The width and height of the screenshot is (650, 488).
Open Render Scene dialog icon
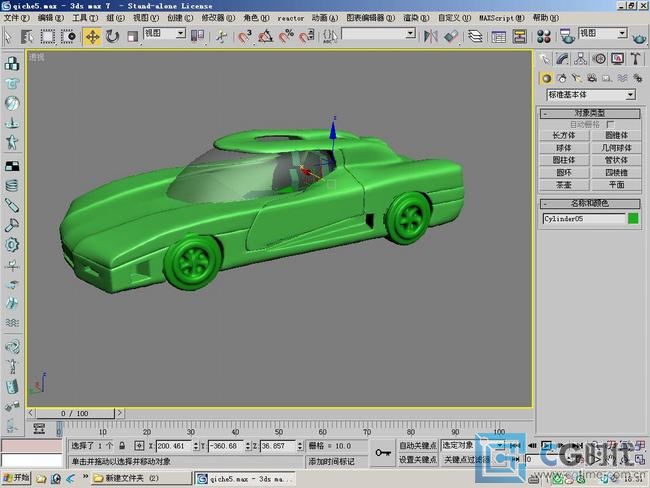tap(567, 36)
